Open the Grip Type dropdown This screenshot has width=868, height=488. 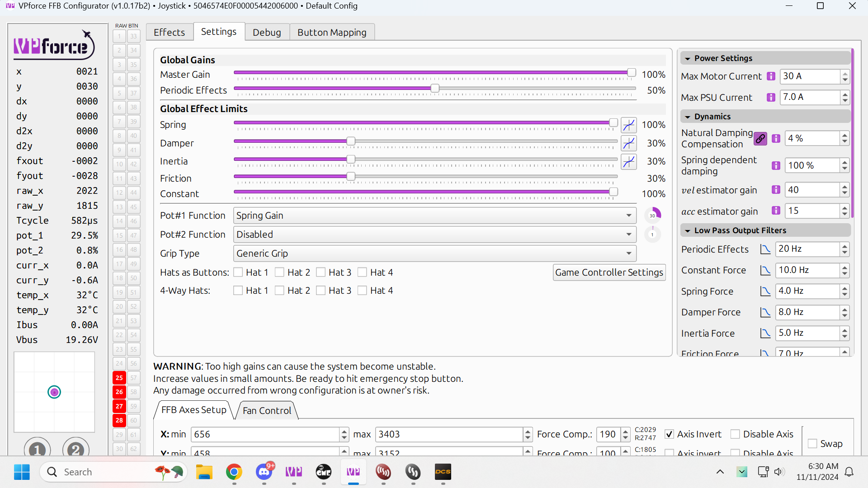coord(434,253)
